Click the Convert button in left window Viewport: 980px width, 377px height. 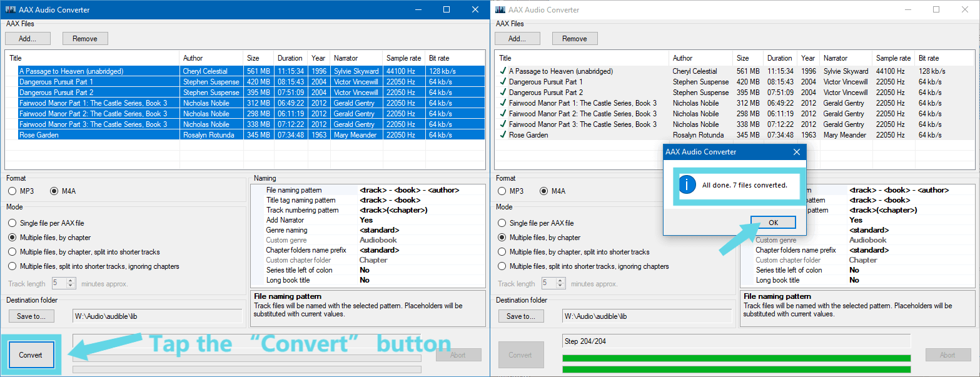click(31, 355)
